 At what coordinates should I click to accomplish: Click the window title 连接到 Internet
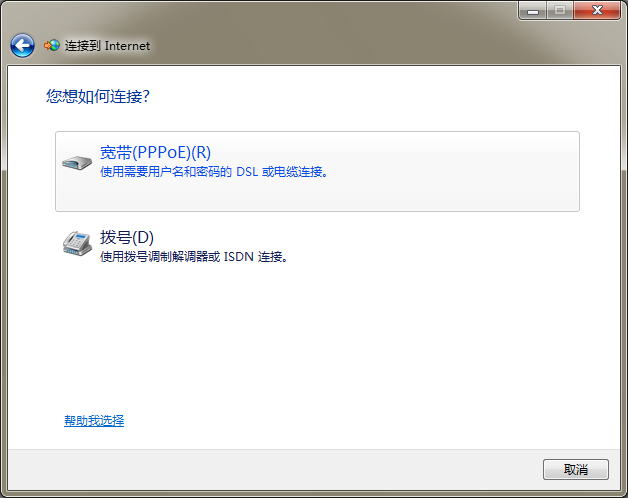pos(107,46)
